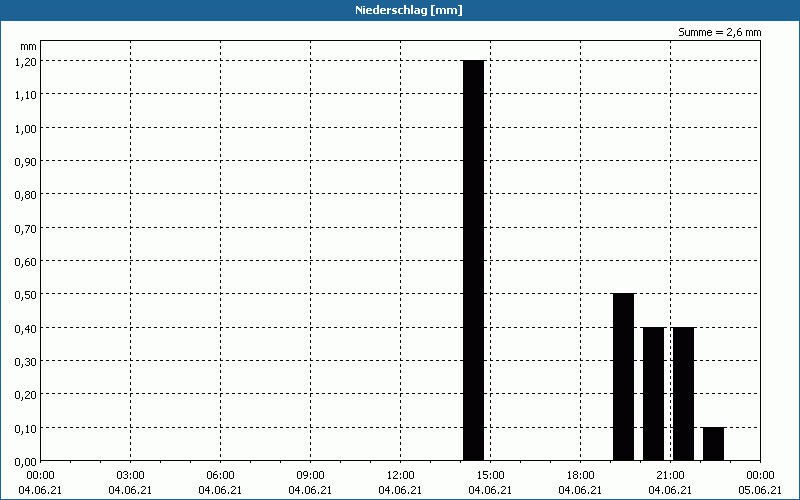Click the 0,60 y-axis label
Screen dimensions: 800x500
[26, 261]
